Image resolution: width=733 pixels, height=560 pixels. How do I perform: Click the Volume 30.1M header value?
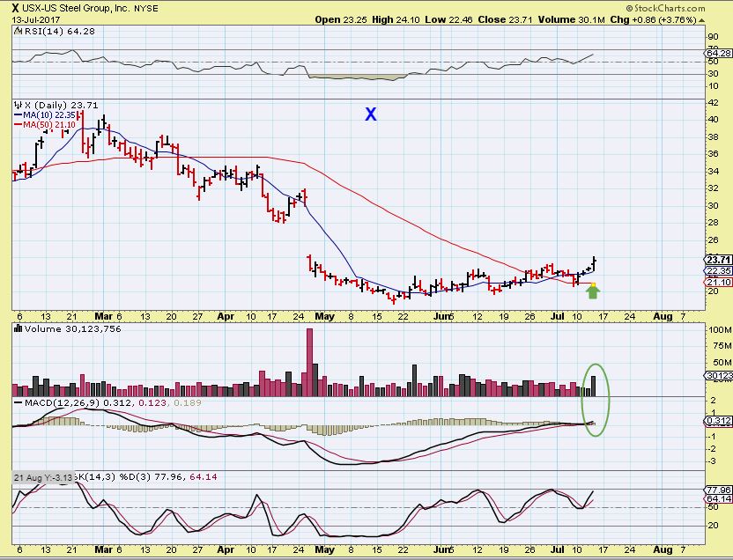571,19
